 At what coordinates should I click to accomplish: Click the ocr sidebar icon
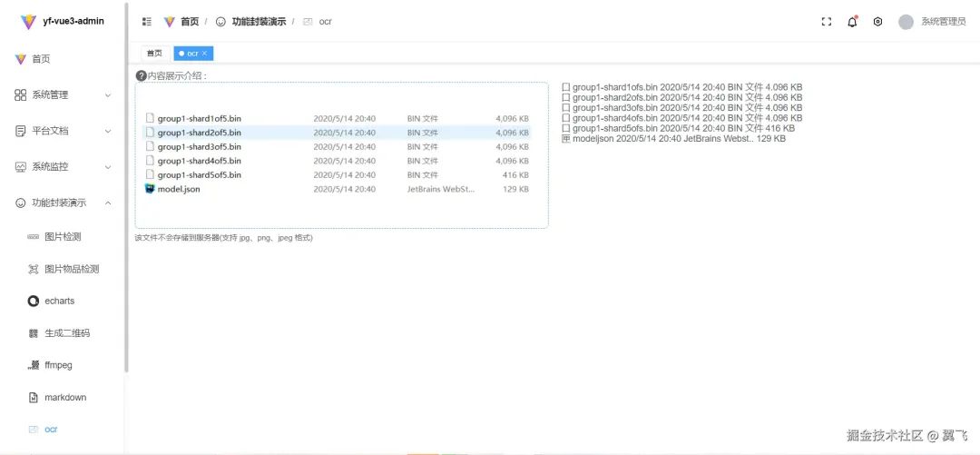34,430
